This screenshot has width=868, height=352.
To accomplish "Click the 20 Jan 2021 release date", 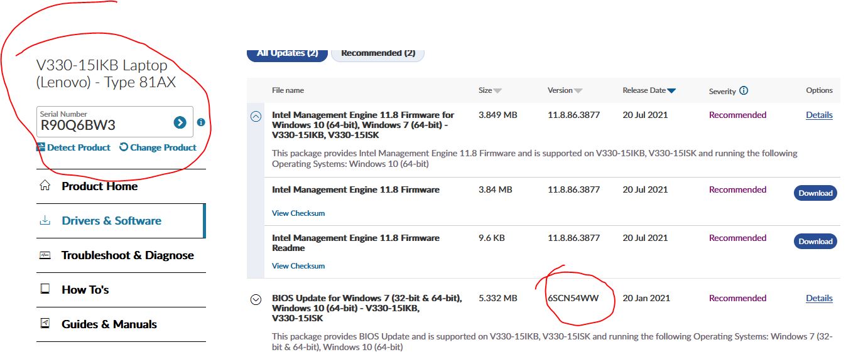I will tap(645, 298).
